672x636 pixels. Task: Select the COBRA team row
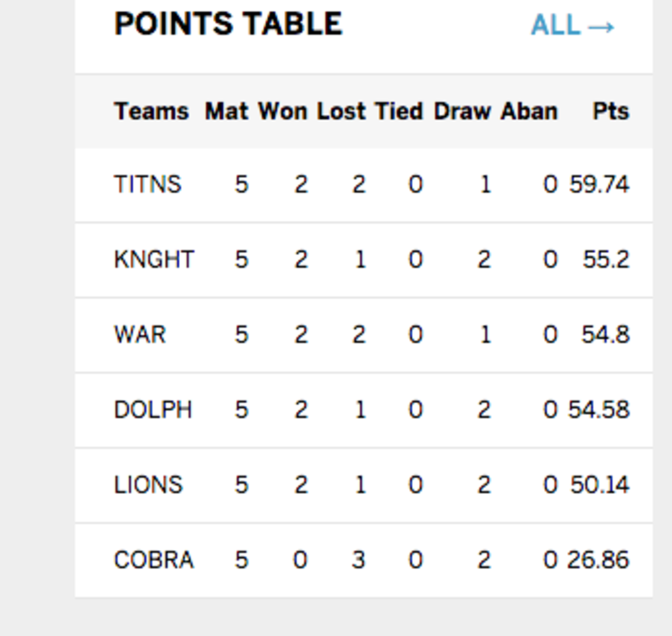pyautogui.click(x=153, y=560)
